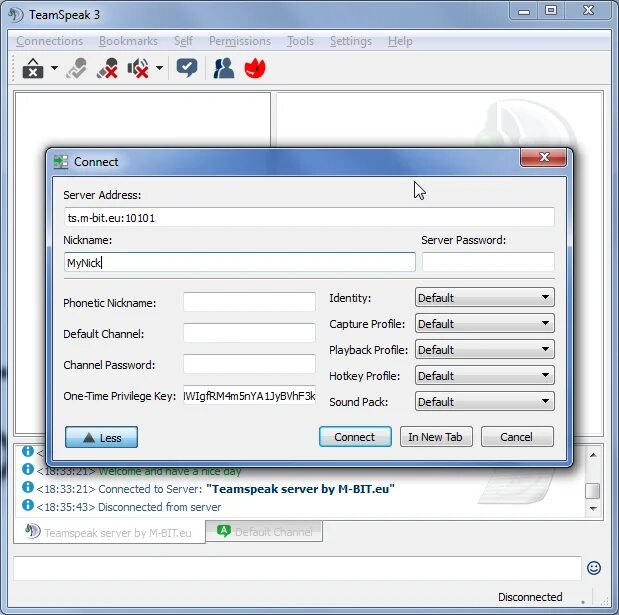The image size is (619, 615).
Task: Toggle the mute microphone toolbar icon
Action: [x=107, y=68]
